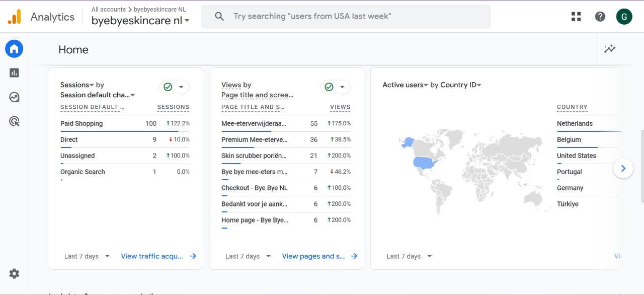
Task: Select the Checkout - Bye Bye NL row
Action: click(286, 188)
